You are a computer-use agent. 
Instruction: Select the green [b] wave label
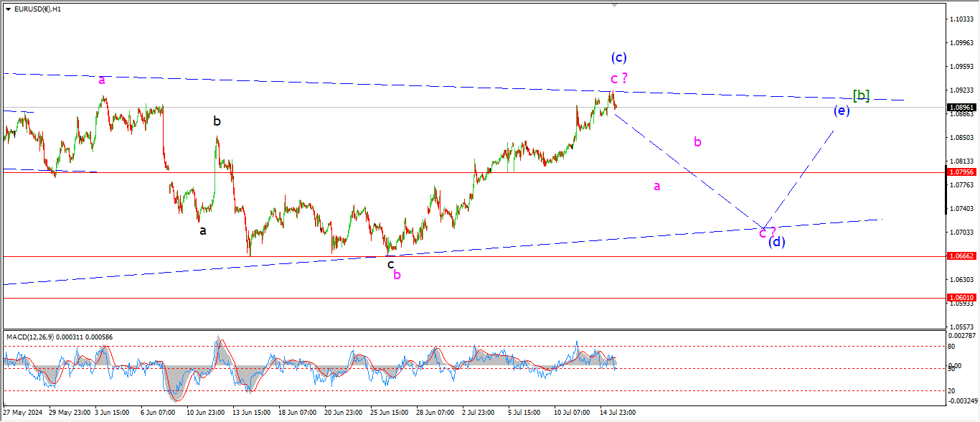click(861, 95)
